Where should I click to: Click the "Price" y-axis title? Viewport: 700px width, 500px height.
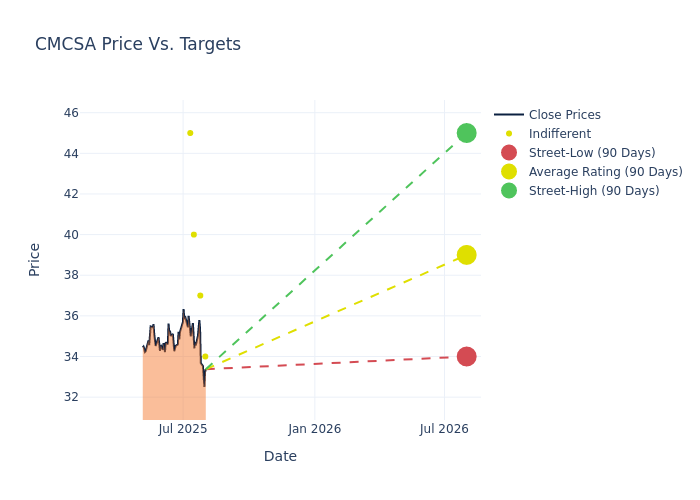tap(35, 259)
